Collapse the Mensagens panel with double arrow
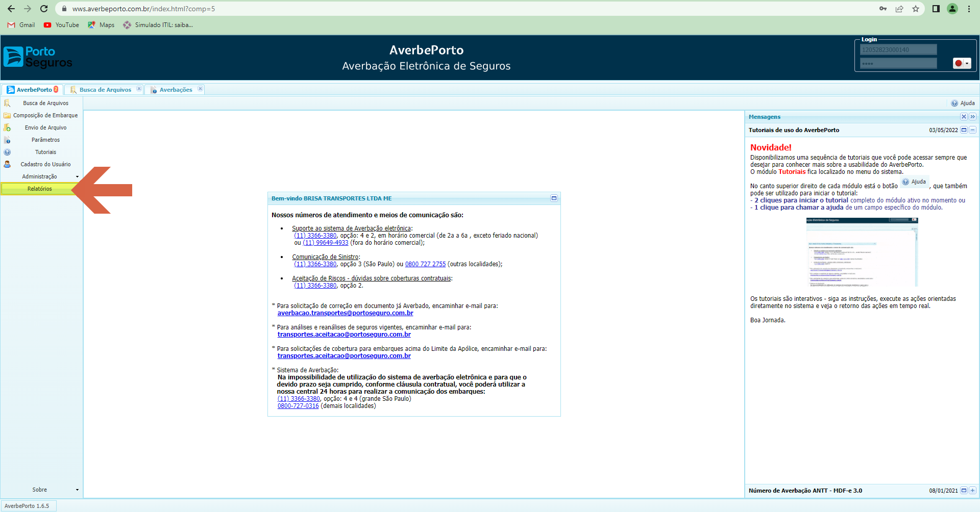Image resolution: width=980 pixels, height=512 pixels. pos(972,117)
